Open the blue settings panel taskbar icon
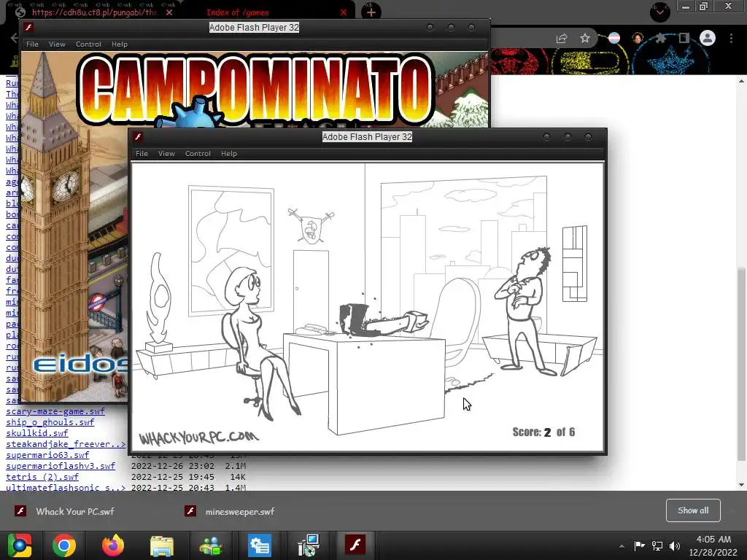747x560 pixels. (x=260, y=545)
